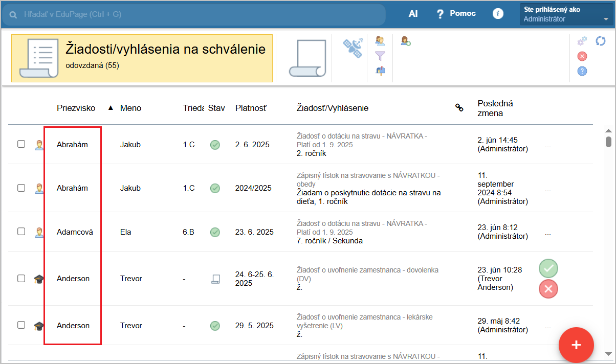Viewport: 616px width, 364px height.
Task: Click the satellite icon in the toolbar
Action: click(353, 48)
